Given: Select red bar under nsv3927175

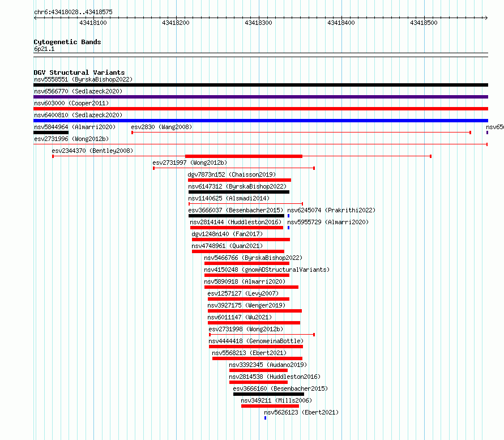Looking at the screenshot, I should (255, 311).
